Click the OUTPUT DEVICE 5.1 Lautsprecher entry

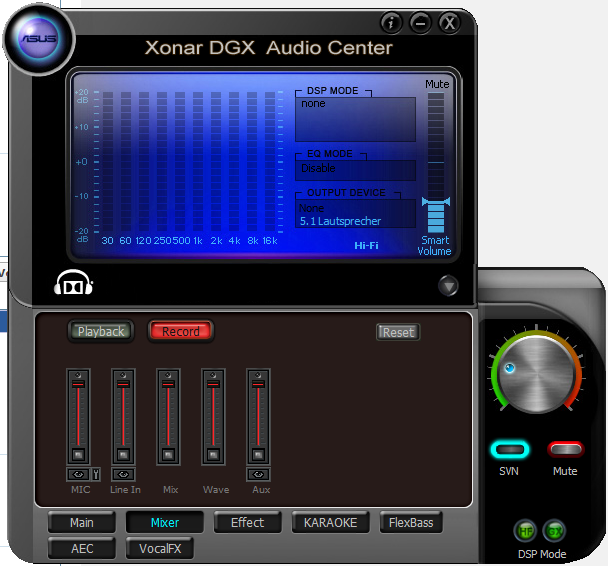click(340, 221)
